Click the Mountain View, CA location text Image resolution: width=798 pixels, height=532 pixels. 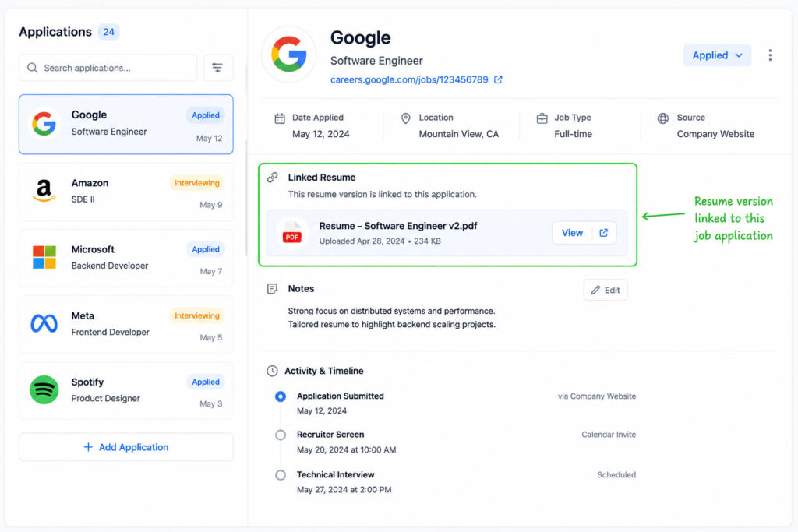click(458, 134)
